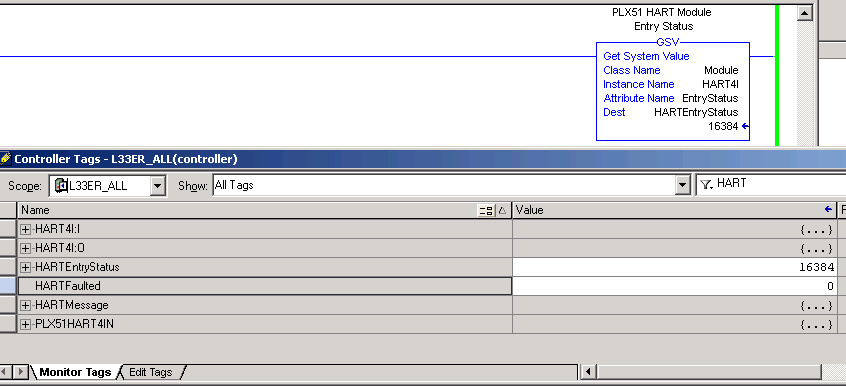Expand the PLX51HART4IN tag
The width and height of the screenshot is (846, 386).
coord(25,324)
